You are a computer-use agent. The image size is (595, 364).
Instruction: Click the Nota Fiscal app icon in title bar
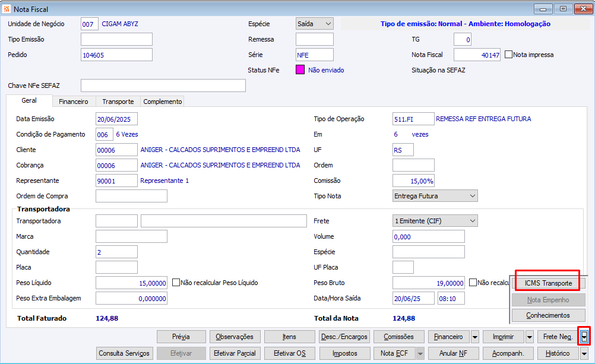[x=7, y=9]
